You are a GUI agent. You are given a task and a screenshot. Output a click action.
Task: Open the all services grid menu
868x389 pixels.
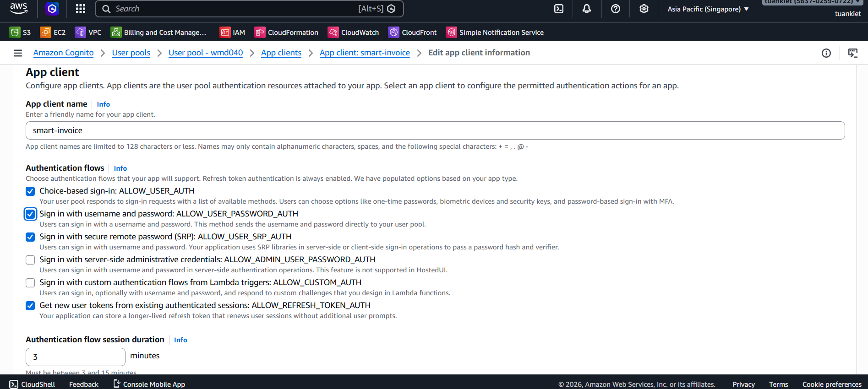[x=81, y=9]
